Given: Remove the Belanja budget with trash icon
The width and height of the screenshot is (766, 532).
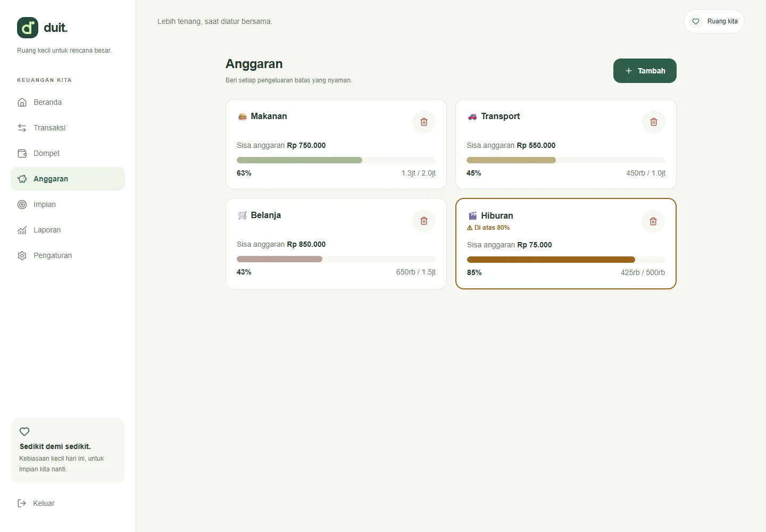Looking at the screenshot, I should coord(424,221).
